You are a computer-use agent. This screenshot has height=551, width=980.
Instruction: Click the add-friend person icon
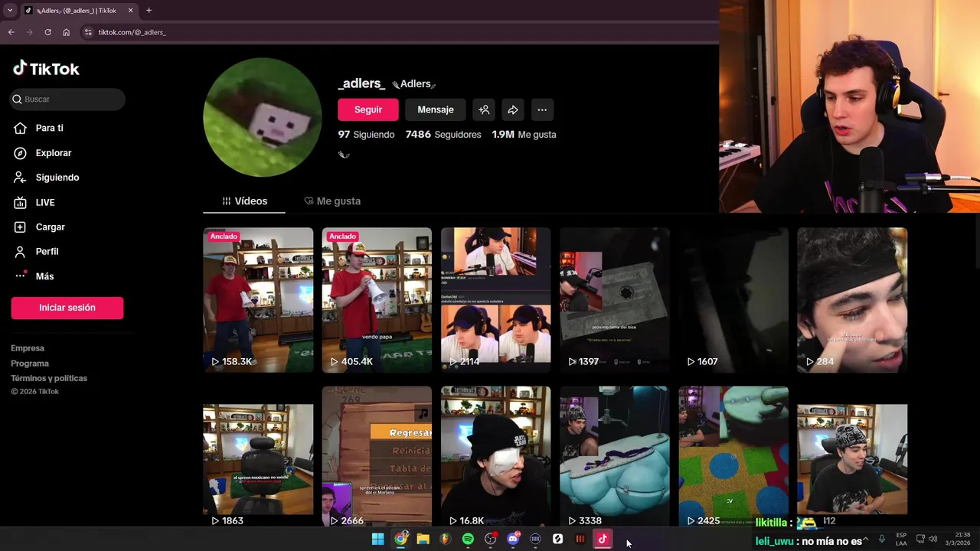(484, 109)
